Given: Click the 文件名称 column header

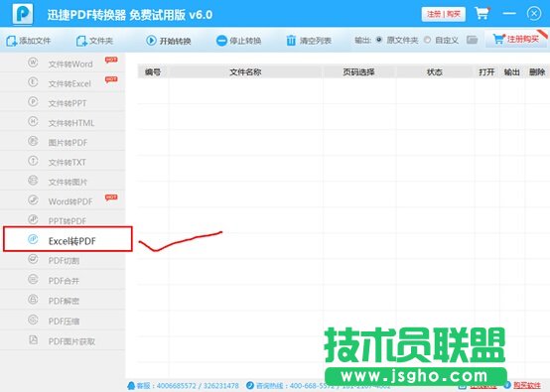Looking at the screenshot, I should click(245, 71).
